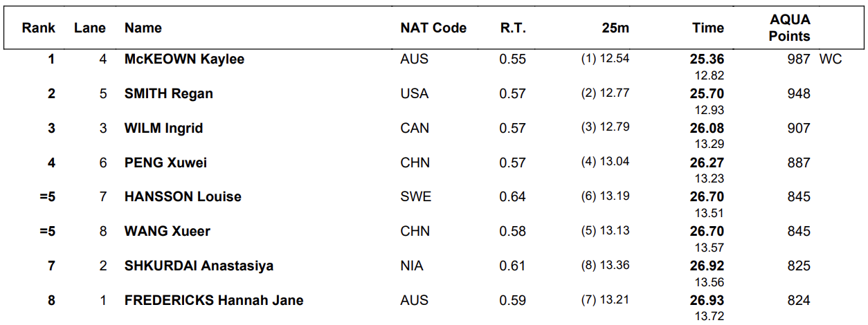868x325 pixels.
Task: Click the Lane column header
Action: 90,28
